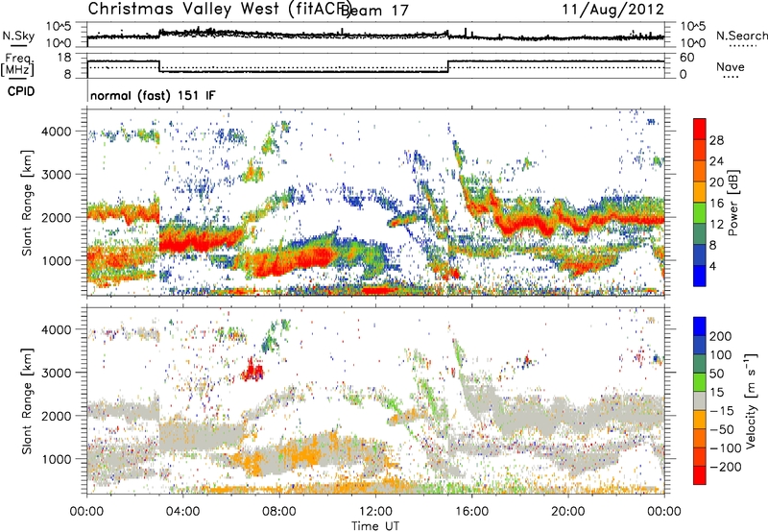This screenshot has width=768, height=532.
Task: Click the '24' power colorbar label
Action: tap(716, 161)
